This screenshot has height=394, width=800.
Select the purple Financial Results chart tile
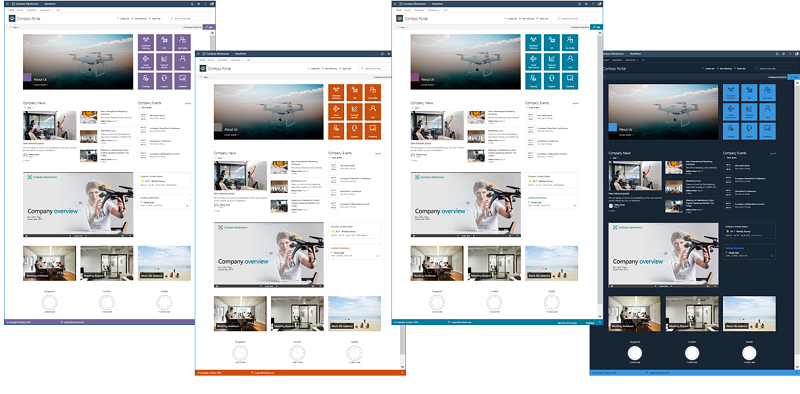point(164,62)
